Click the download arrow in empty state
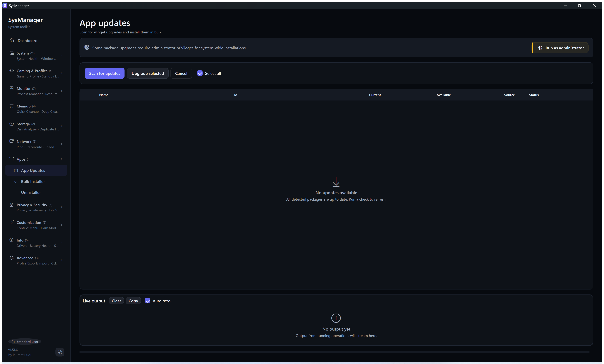The image size is (604, 364). click(336, 182)
